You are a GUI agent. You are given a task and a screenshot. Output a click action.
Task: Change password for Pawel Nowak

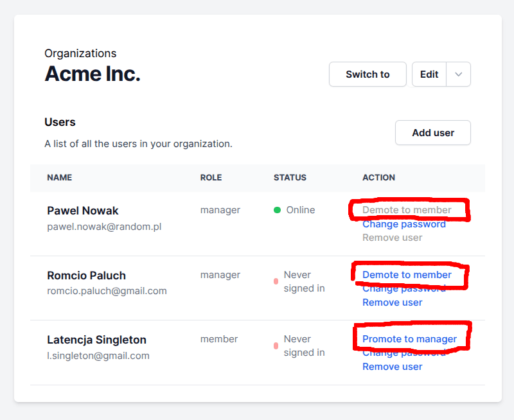(403, 224)
